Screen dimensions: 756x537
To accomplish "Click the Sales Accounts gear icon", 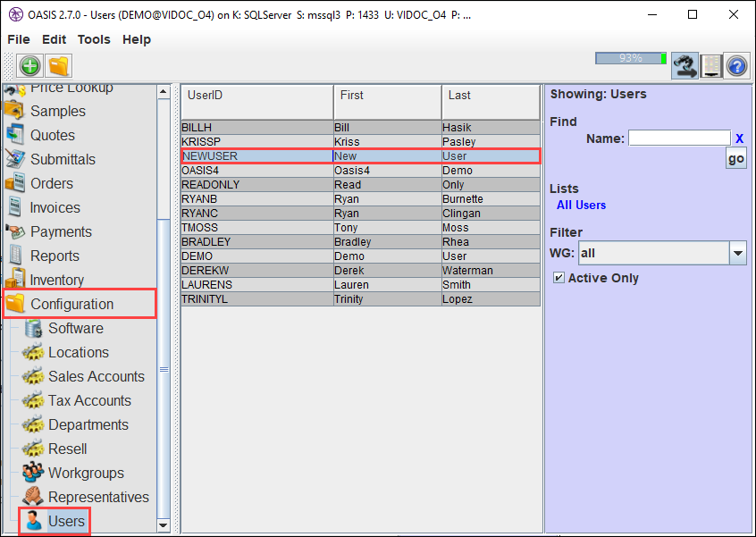I will 33,376.
